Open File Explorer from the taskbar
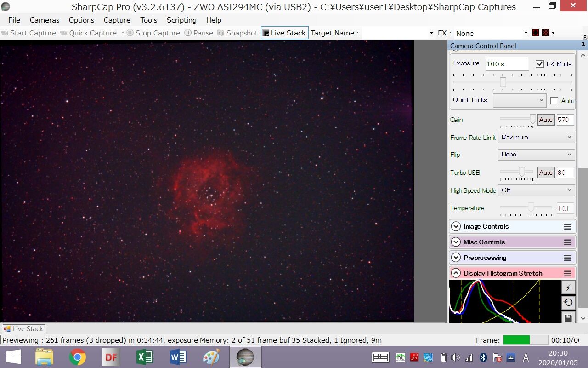 tap(45, 357)
